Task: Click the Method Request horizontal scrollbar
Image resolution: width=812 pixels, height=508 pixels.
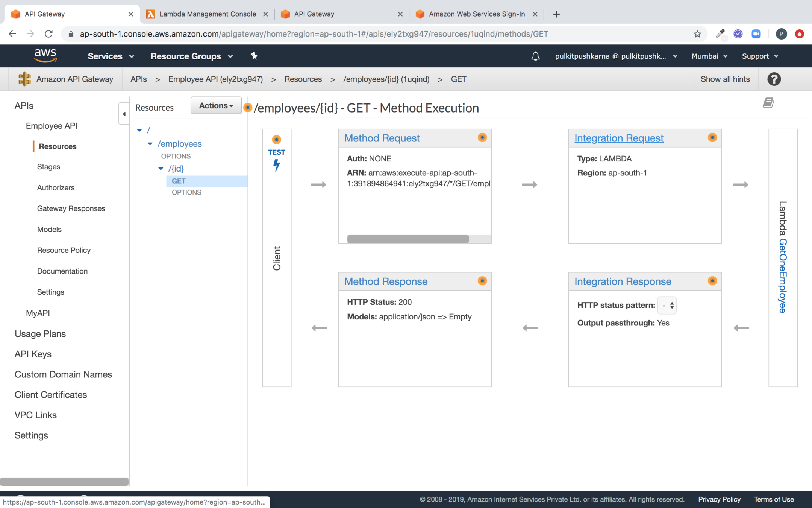Action: [408, 239]
